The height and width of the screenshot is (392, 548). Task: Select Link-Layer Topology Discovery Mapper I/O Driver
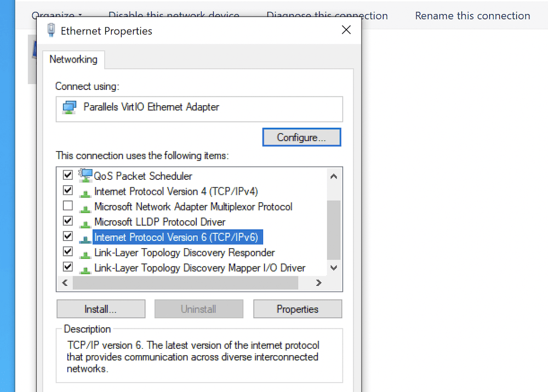200,268
